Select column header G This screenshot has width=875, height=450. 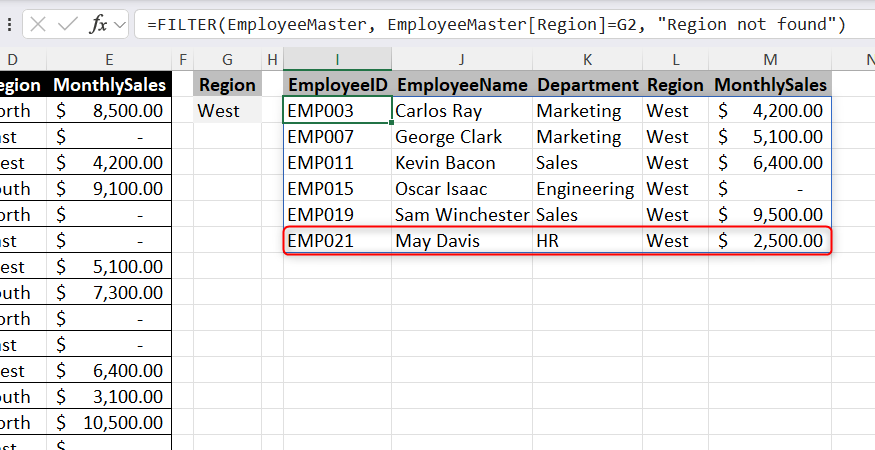point(227,59)
